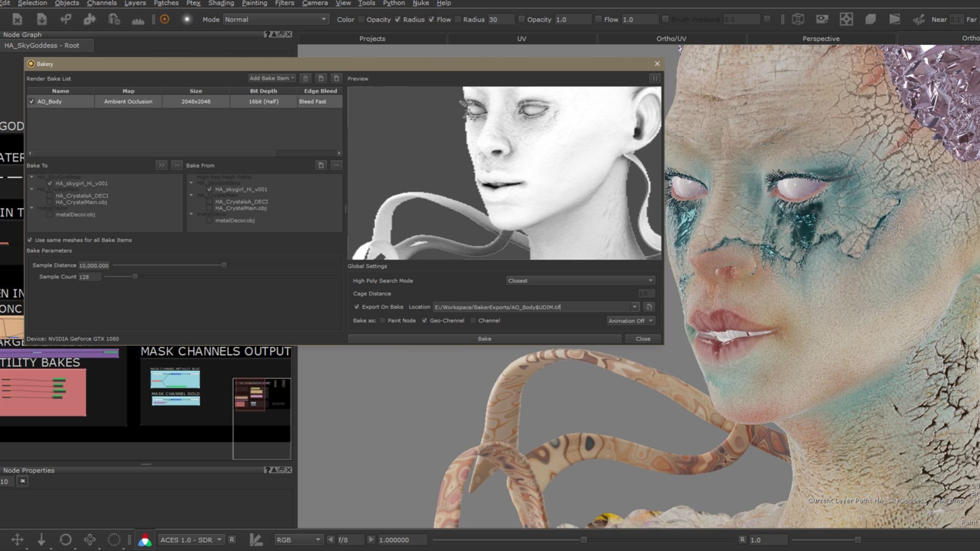
Task: Toggle Use same meshes for all Bake Items
Action: click(30, 240)
